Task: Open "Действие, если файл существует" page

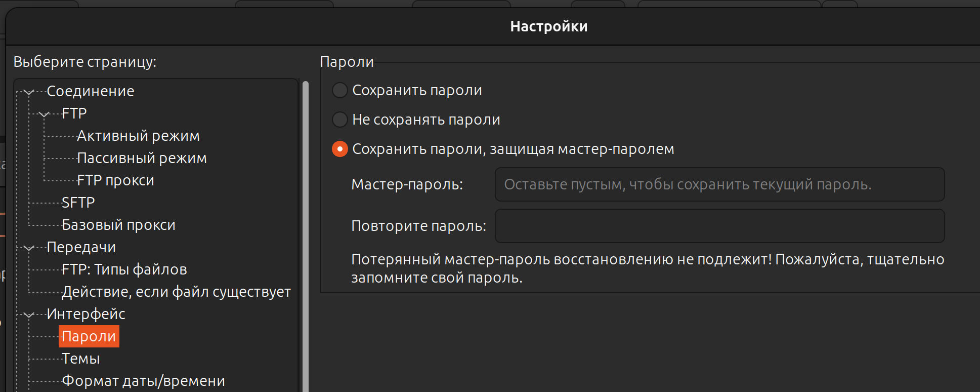Action: (x=176, y=292)
